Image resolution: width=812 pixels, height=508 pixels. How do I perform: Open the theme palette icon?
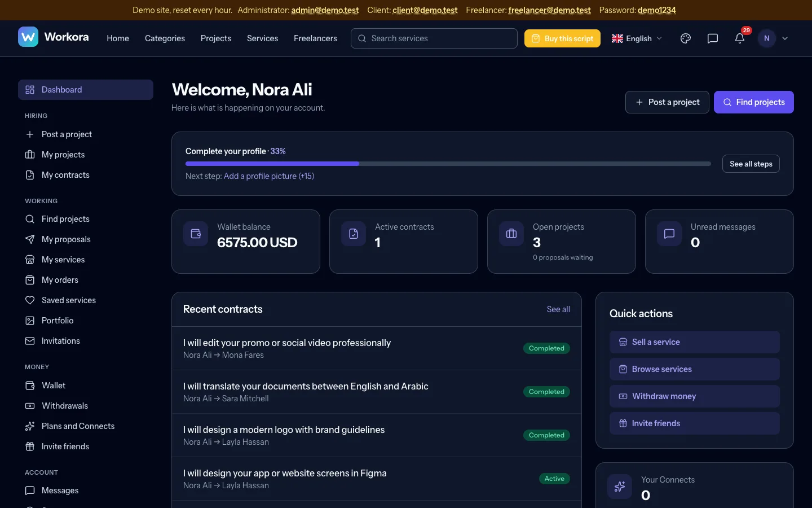pyautogui.click(x=686, y=38)
